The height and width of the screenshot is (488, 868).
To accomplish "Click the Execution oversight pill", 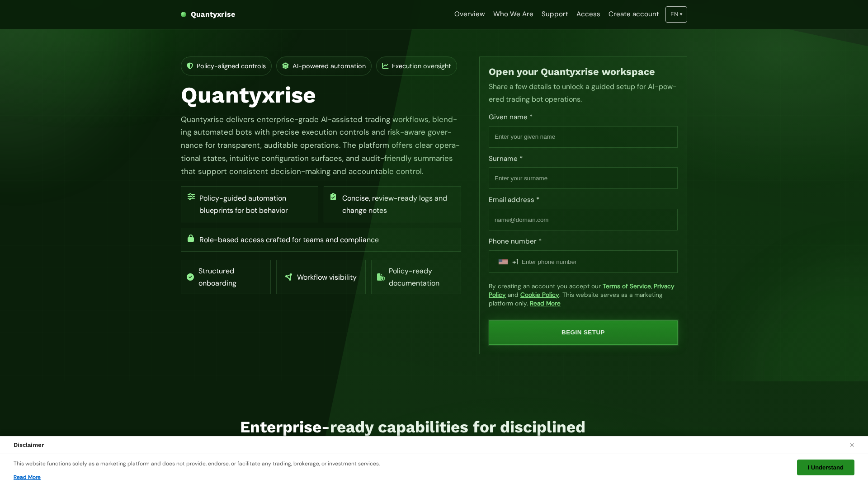I will point(416,66).
